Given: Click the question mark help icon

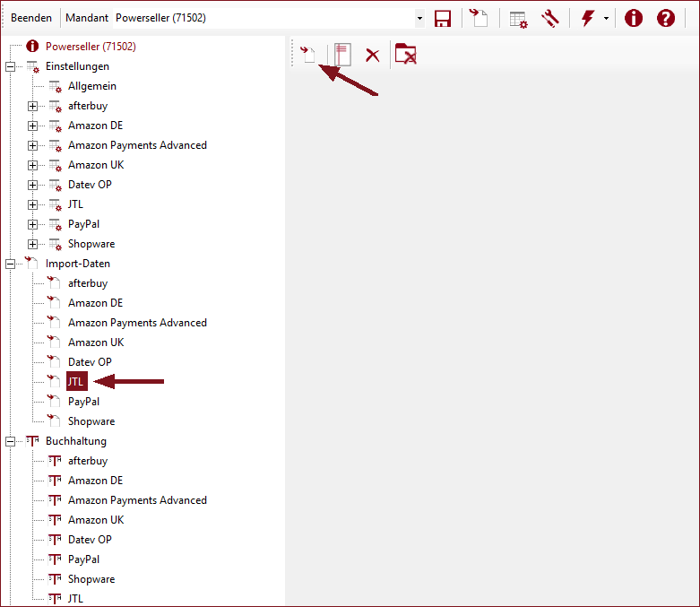Looking at the screenshot, I should [x=665, y=19].
